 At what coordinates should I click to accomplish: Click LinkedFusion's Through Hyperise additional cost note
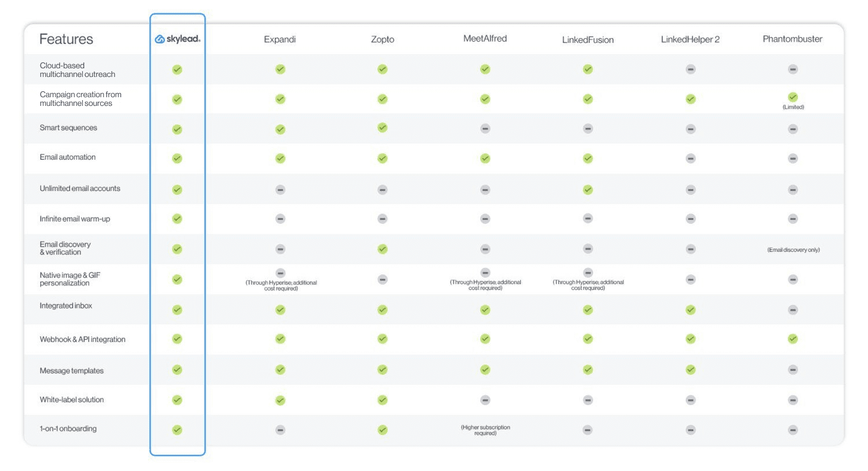(588, 285)
